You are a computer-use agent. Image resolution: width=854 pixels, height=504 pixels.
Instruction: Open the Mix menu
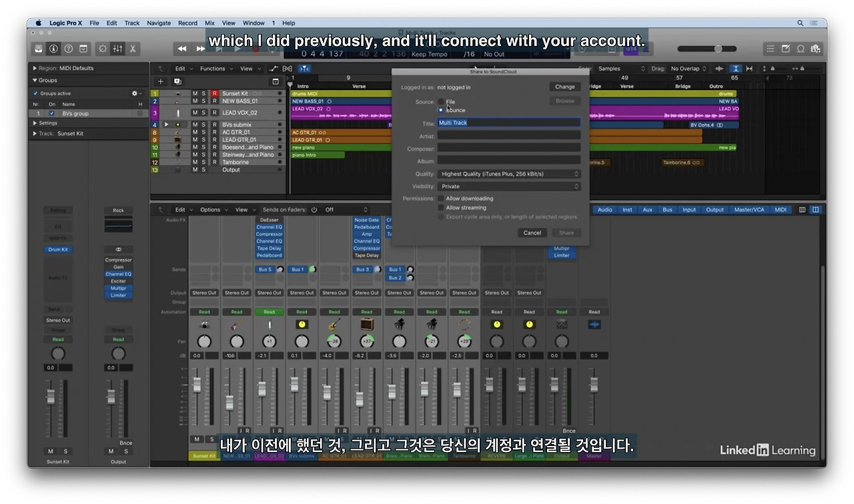point(209,23)
